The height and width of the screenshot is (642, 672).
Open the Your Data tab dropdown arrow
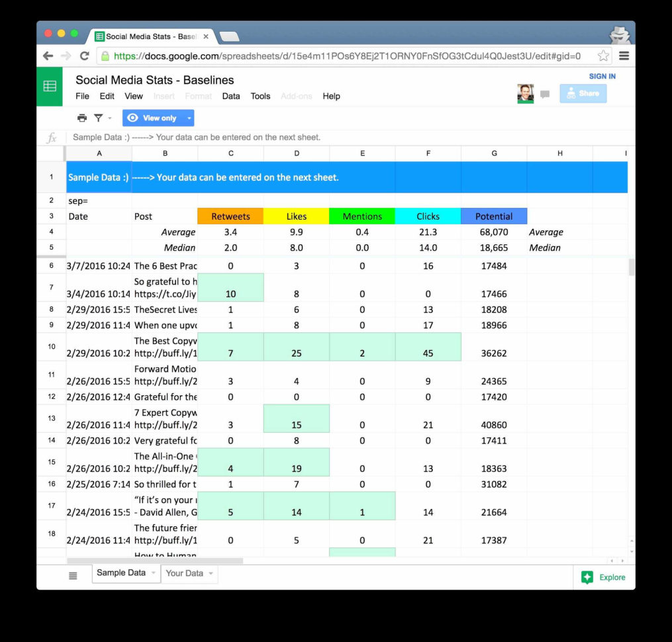tap(211, 573)
